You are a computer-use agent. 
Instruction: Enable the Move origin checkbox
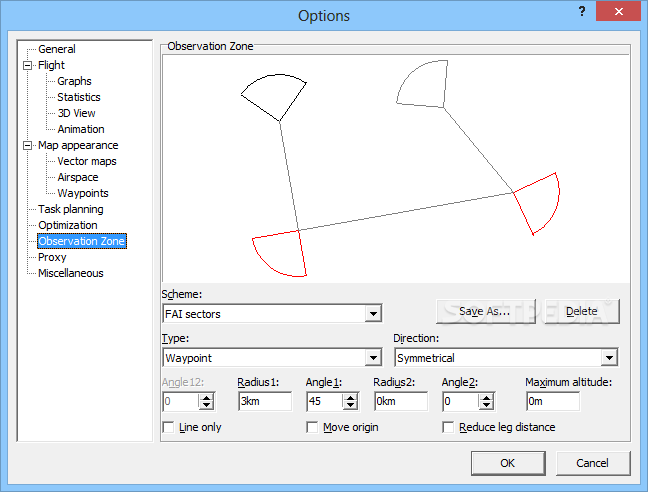pos(312,427)
